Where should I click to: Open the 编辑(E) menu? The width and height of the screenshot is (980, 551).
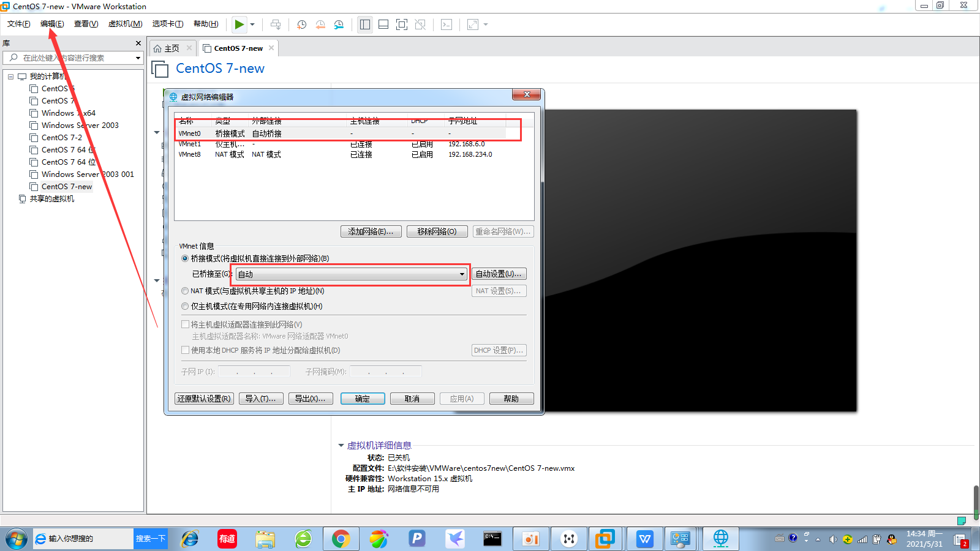click(52, 24)
